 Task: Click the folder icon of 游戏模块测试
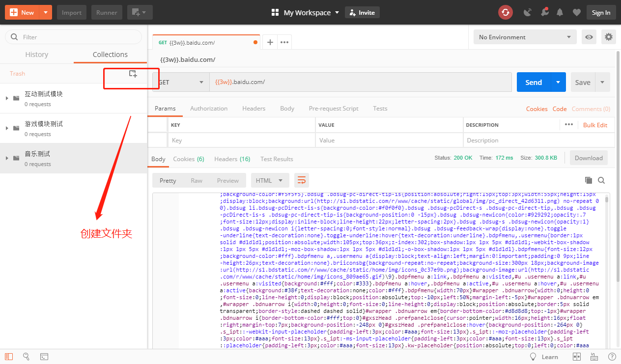click(16, 128)
